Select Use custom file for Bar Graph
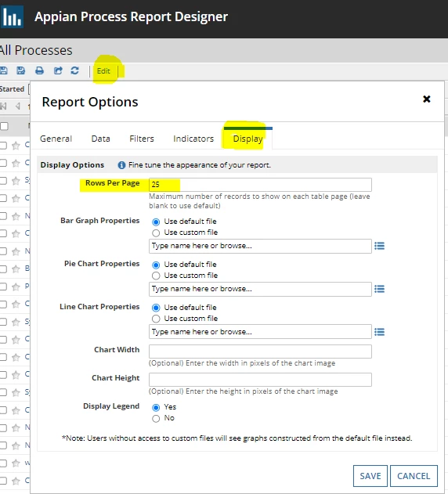This screenshot has height=494, width=448. point(156,233)
